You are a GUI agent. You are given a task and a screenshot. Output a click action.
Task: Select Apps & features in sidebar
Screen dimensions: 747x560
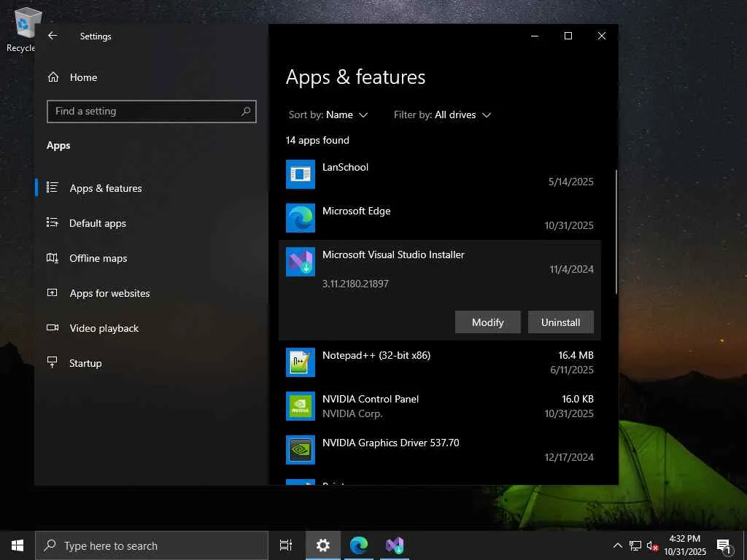coord(106,188)
